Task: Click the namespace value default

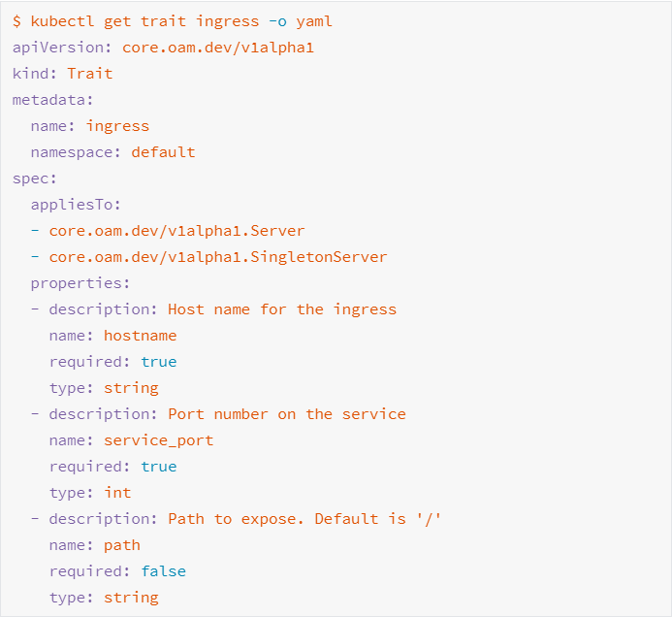Action: 163,152
